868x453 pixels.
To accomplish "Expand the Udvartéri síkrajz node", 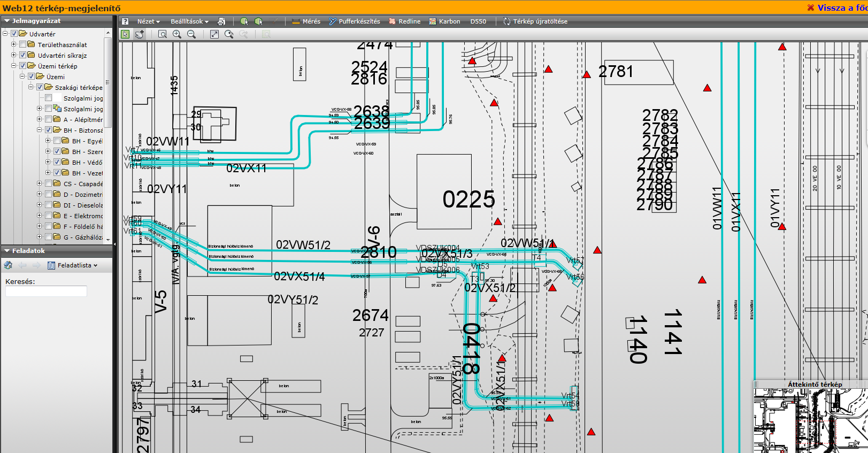I will (14, 55).
